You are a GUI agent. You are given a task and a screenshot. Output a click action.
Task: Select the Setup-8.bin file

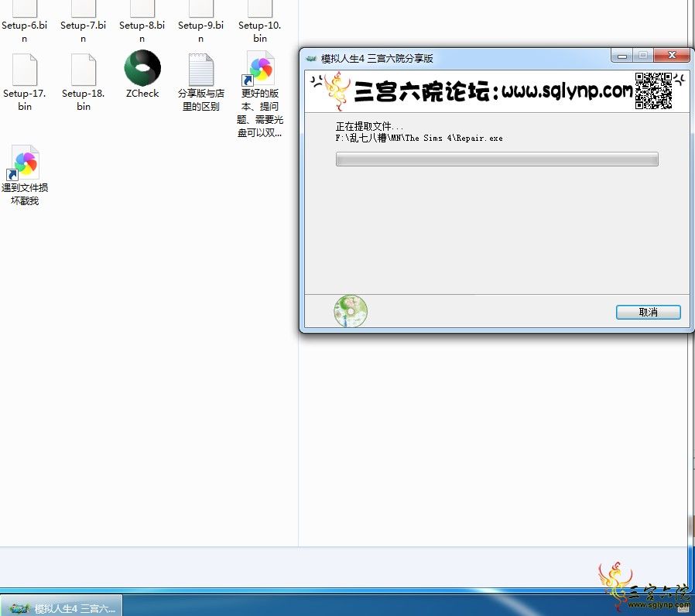click(142, 22)
